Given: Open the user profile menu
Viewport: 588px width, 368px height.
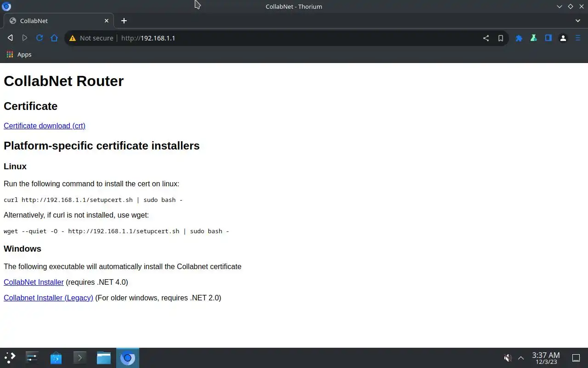Looking at the screenshot, I should pyautogui.click(x=563, y=38).
